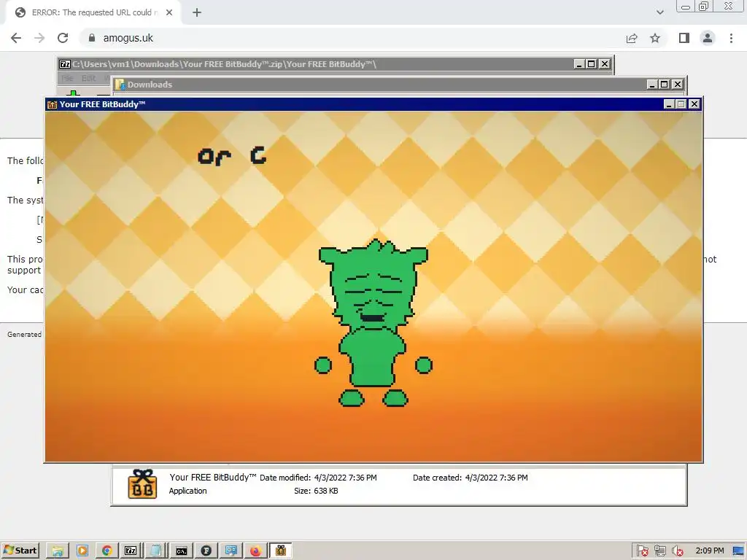This screenshot has height=560, width=747.
Task: Click the lock icon in address bar
Action: [x=92, y=38]
